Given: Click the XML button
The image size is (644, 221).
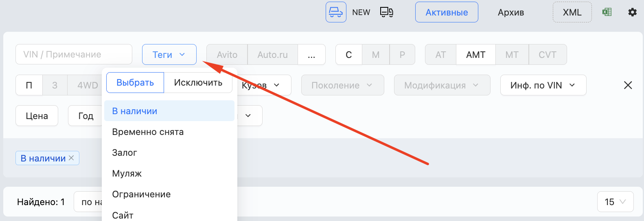Looking at the screenshot, I should (x=572, y=12).
